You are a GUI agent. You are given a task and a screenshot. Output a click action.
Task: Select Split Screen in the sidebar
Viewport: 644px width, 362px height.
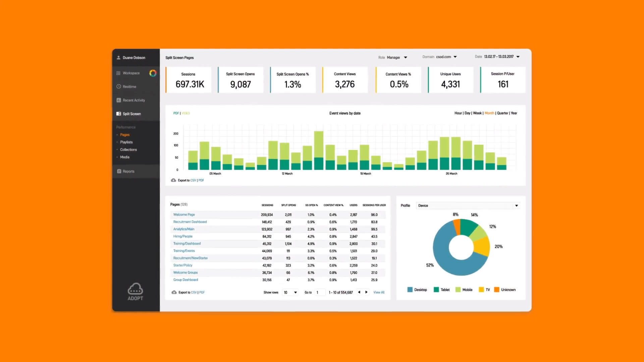click(131, 114)
